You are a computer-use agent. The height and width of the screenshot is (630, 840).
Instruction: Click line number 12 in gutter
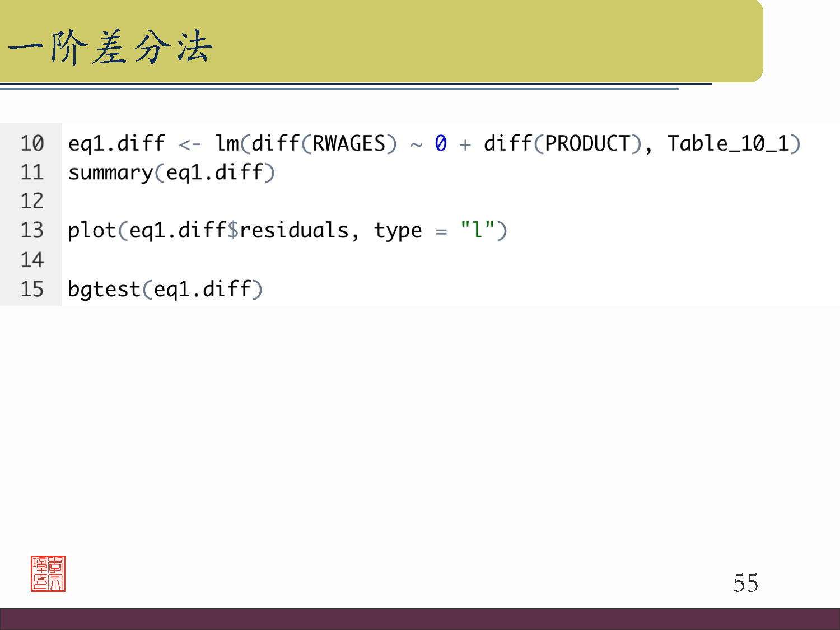[x=32, y=201]
